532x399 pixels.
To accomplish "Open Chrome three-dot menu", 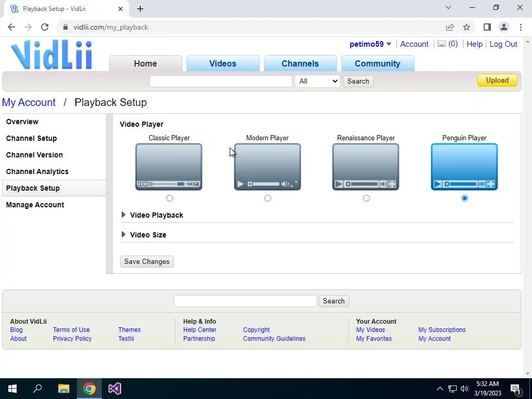I will coord(521,27).
